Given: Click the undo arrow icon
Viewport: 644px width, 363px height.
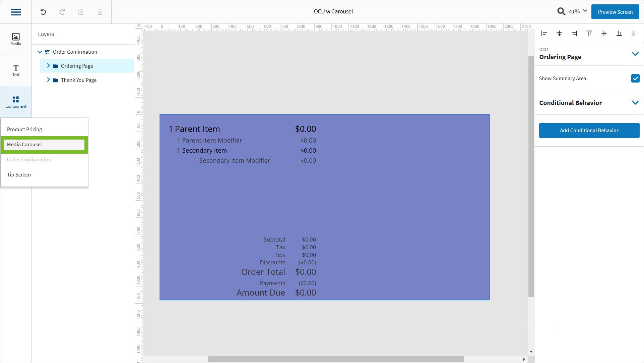Looking at the screenshot, I should [43, 12].
